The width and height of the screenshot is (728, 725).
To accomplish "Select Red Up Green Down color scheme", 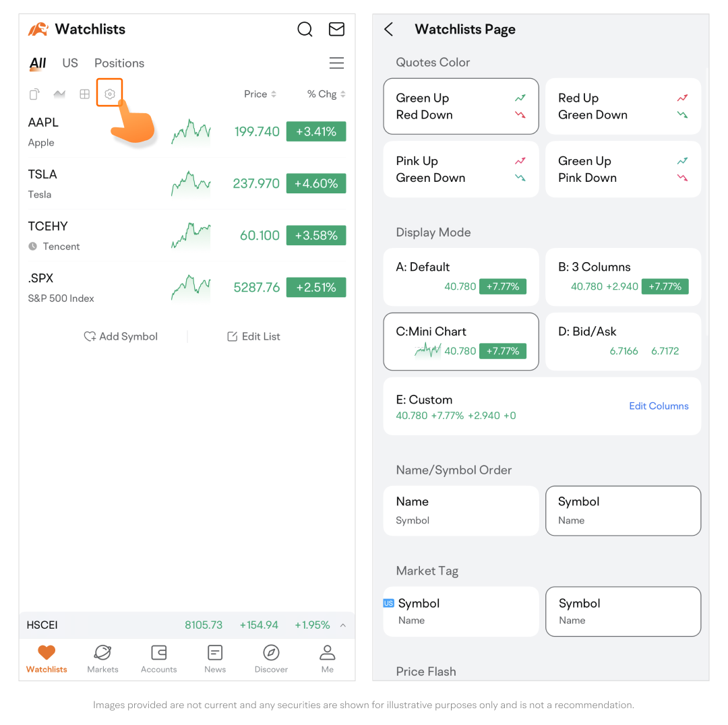I will pyautogui.click(x=623, y=106).
